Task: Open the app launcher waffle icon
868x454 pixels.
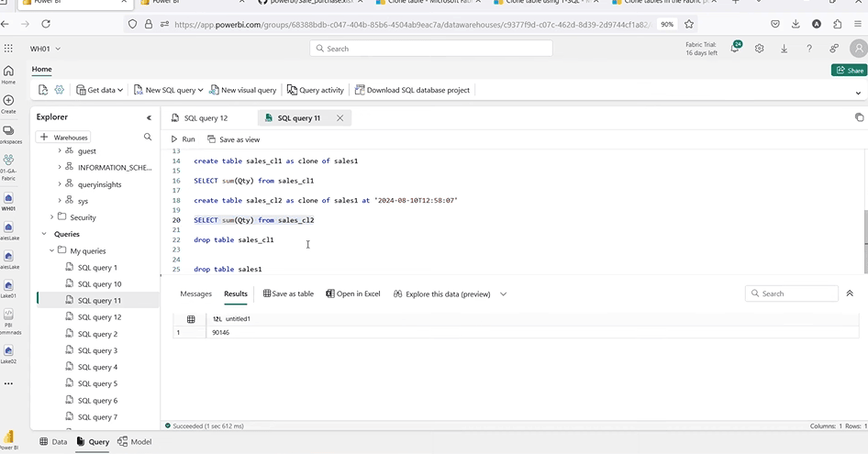Action: pos(8,49)
